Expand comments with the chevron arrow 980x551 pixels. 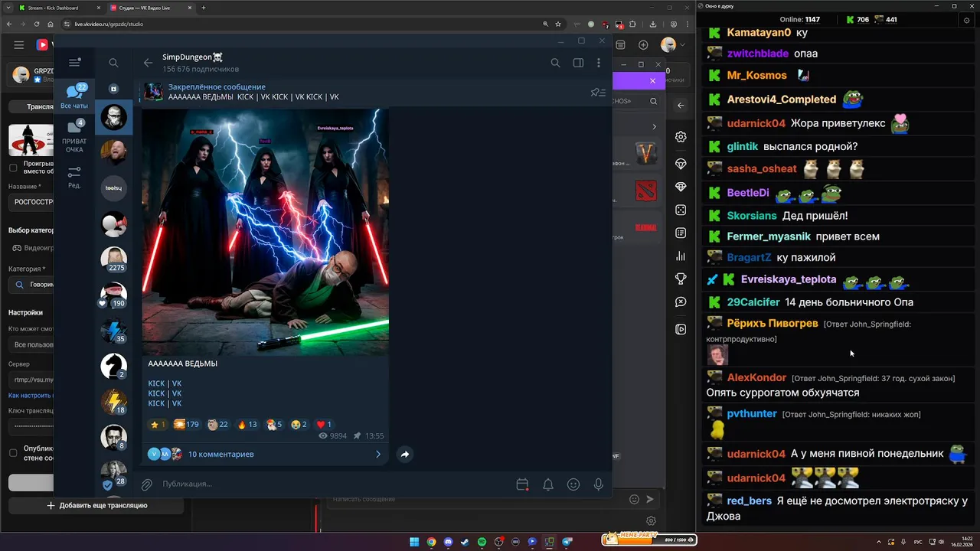(x=377, y=454)
